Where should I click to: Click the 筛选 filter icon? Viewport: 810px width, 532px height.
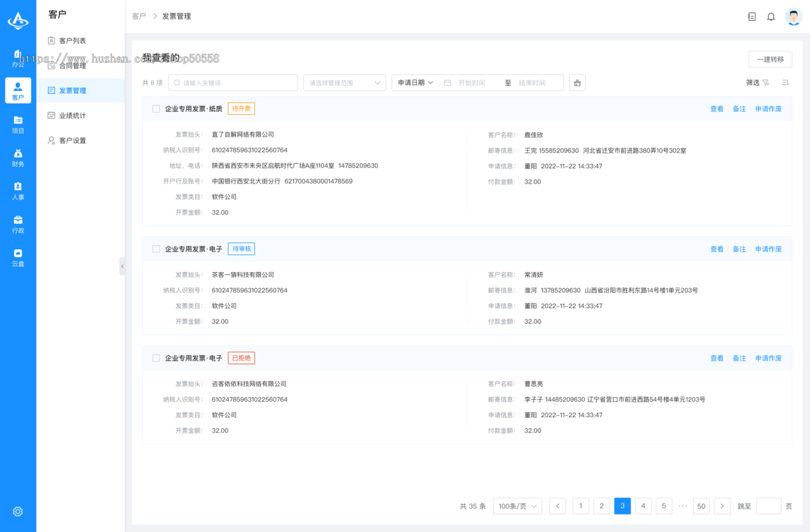765,82
